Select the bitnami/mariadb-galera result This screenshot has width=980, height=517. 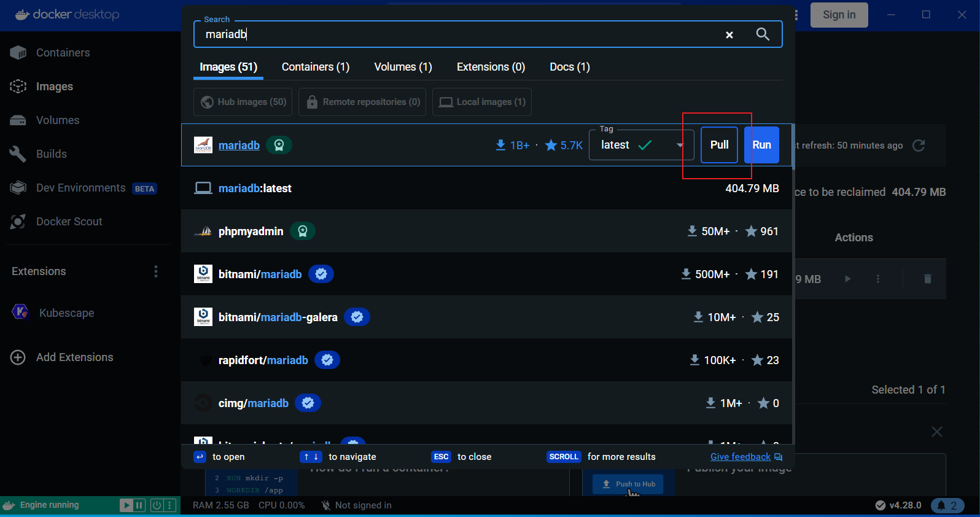(x=486, y=317)
